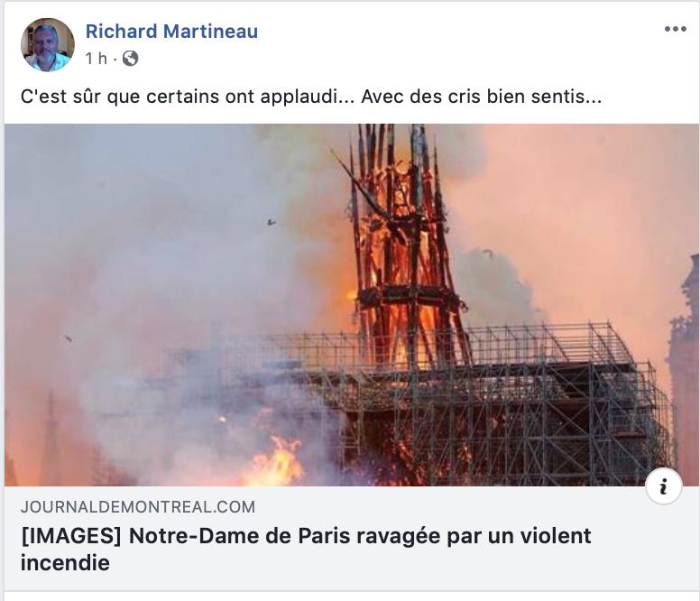Click the gray link preview card area
This screenshot has width=700, height=601.
coord(351,538)
